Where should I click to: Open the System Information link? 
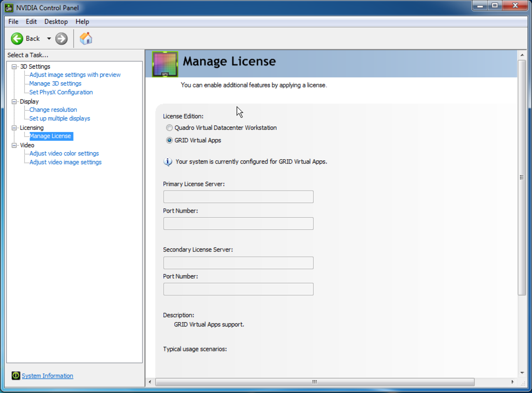tap(47, 376)
